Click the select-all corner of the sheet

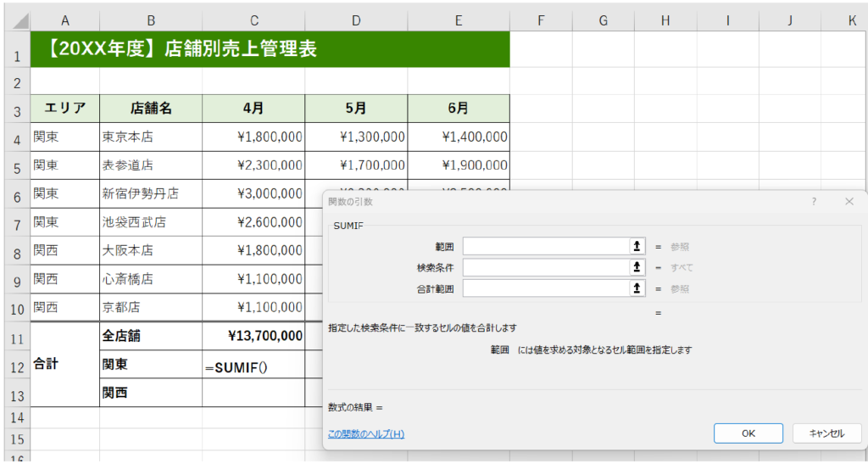(15, 20)
